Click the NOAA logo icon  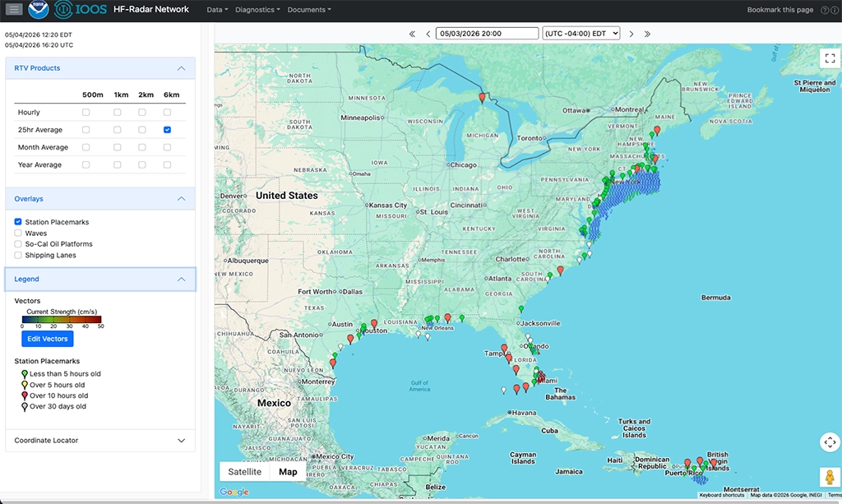[38, 9]
